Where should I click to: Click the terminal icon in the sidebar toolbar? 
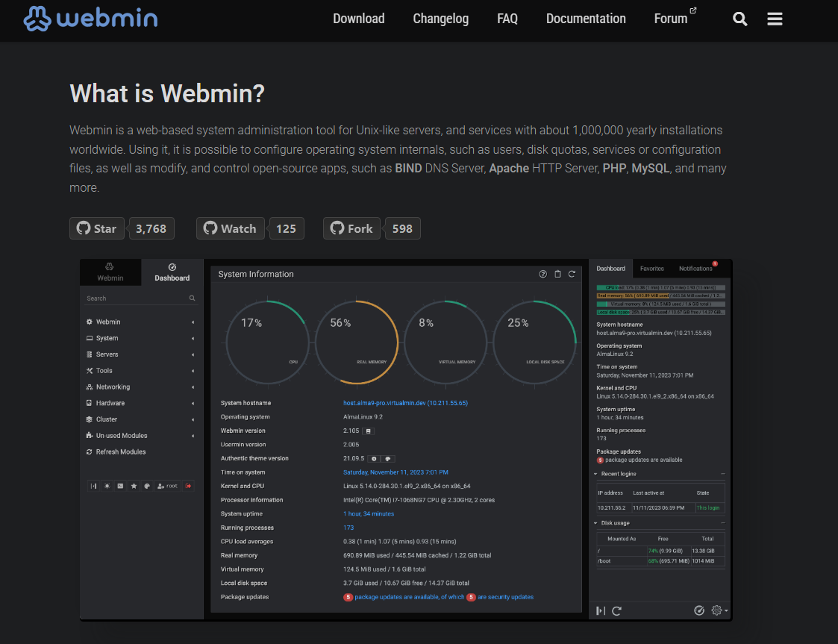click(120, 487)
